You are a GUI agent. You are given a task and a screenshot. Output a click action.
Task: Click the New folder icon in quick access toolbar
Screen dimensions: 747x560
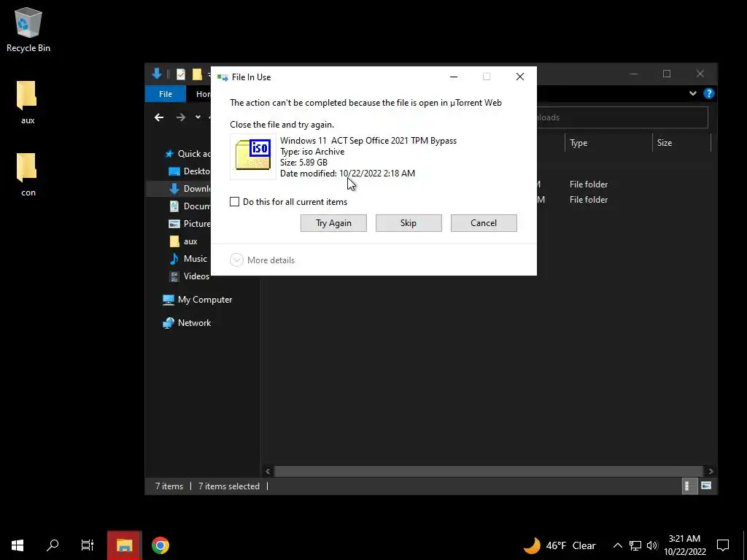(197, 74)
